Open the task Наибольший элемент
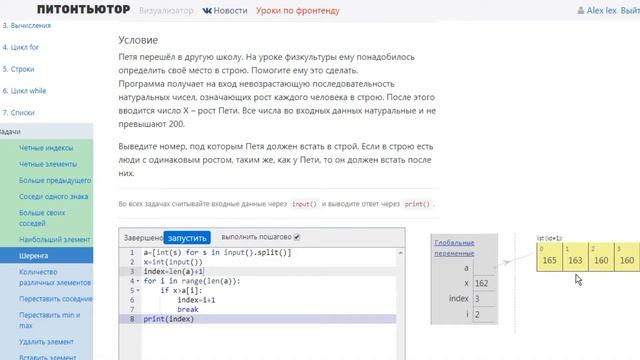Viewport: 640px width, 360px height. coord(54,240)
